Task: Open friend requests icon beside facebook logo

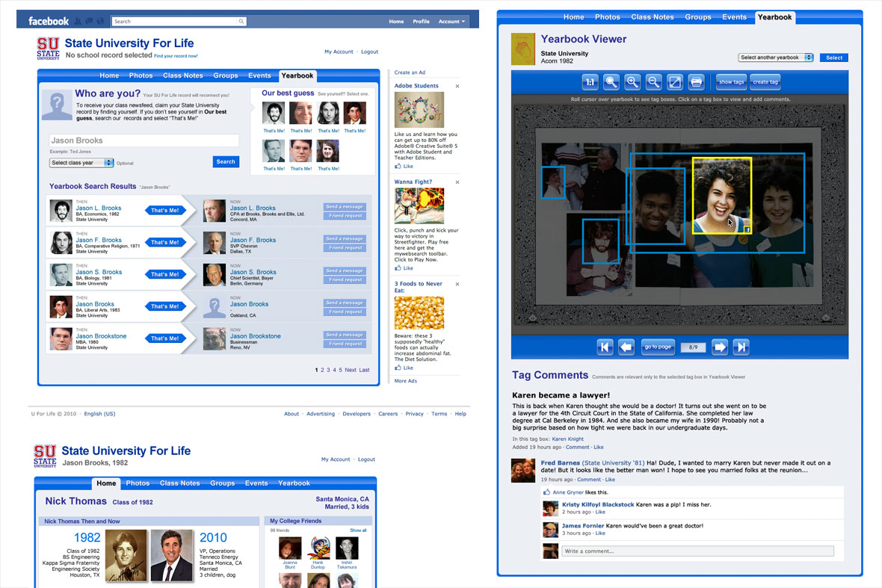Action: [78, 22]
